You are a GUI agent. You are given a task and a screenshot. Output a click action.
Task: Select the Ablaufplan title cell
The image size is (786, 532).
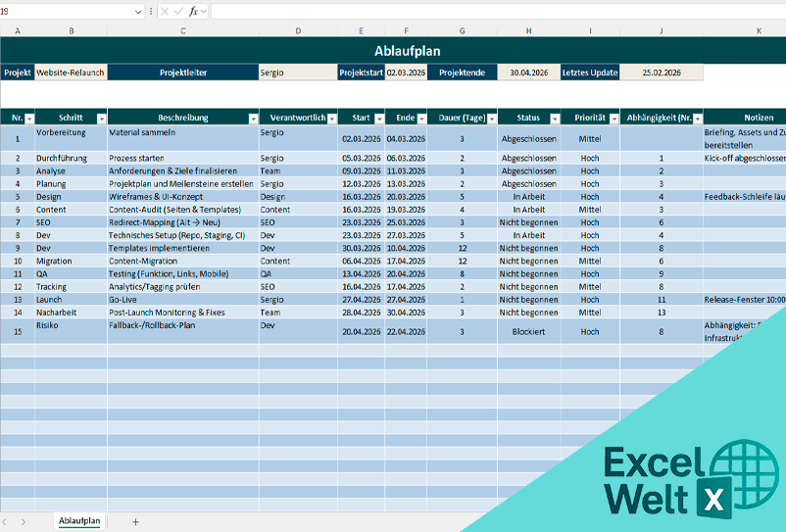coord(393,50)
